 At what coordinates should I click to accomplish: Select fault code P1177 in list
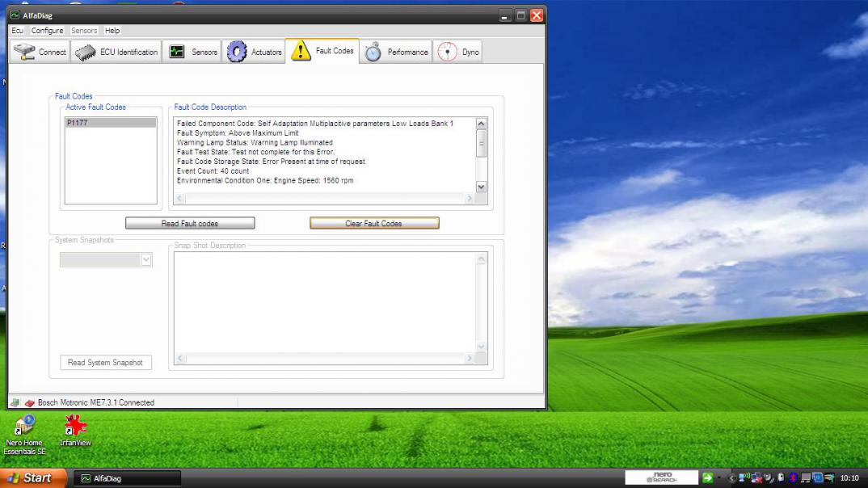point(111,123)
